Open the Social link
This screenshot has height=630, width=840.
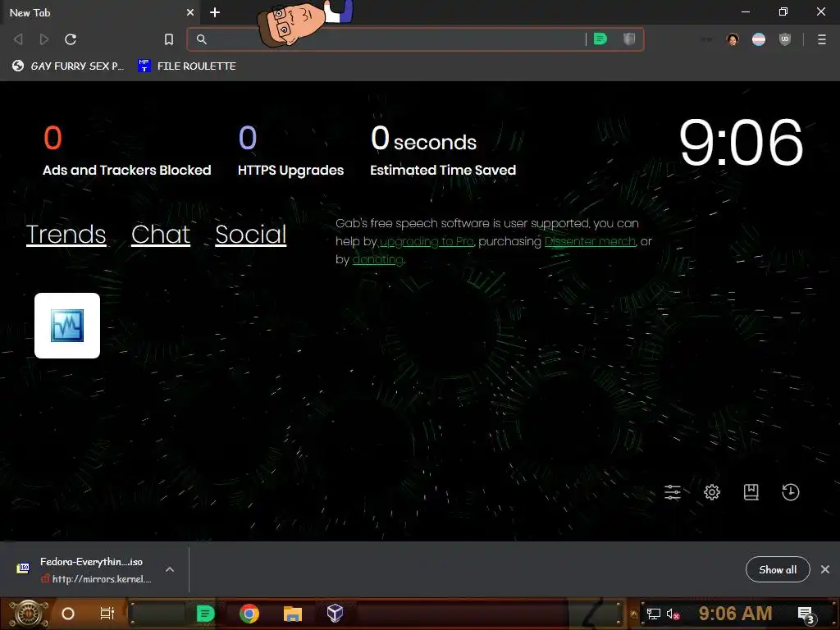(x=251, y=234)
